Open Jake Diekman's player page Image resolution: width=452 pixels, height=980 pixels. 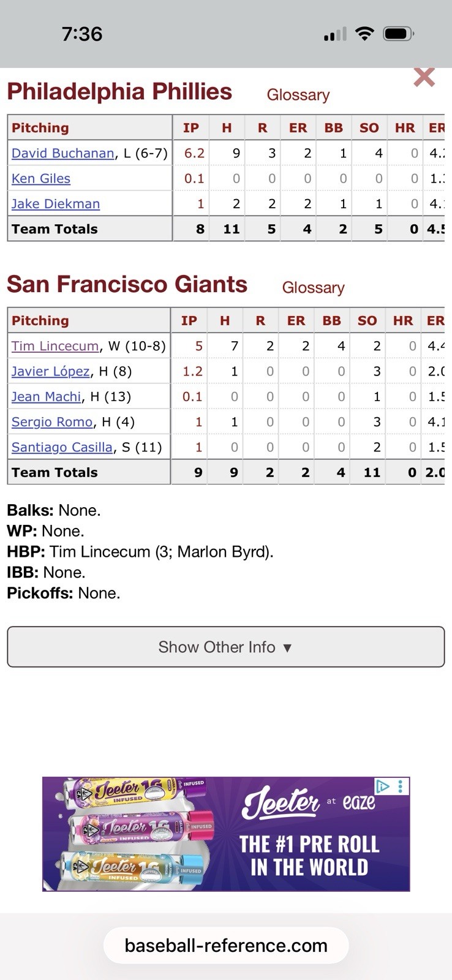coord(56,204)
